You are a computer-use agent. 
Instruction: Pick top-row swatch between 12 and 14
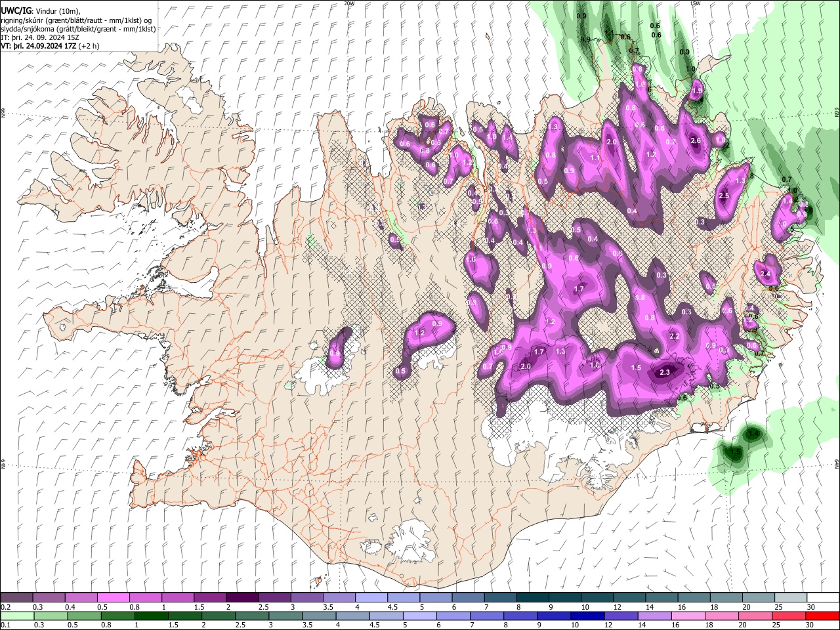[x=630, y=598]
